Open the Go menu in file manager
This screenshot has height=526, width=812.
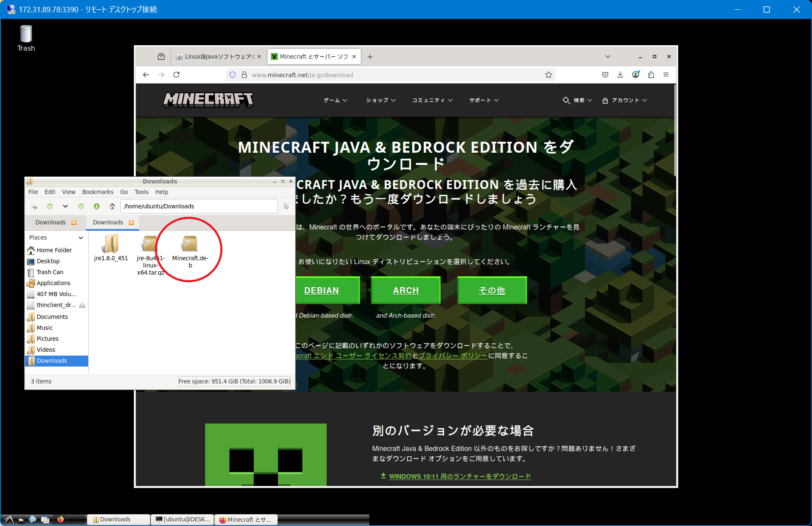124,192
